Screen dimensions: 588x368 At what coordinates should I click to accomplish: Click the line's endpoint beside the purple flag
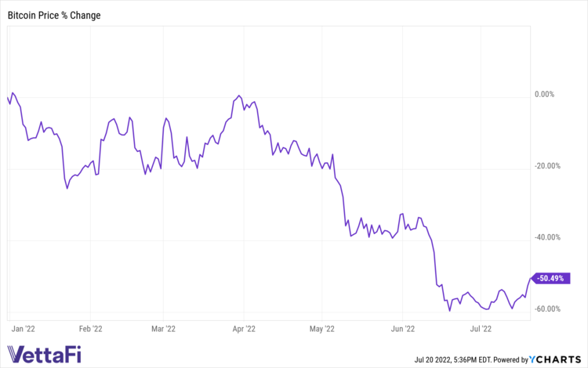click(x=531, y=278)
